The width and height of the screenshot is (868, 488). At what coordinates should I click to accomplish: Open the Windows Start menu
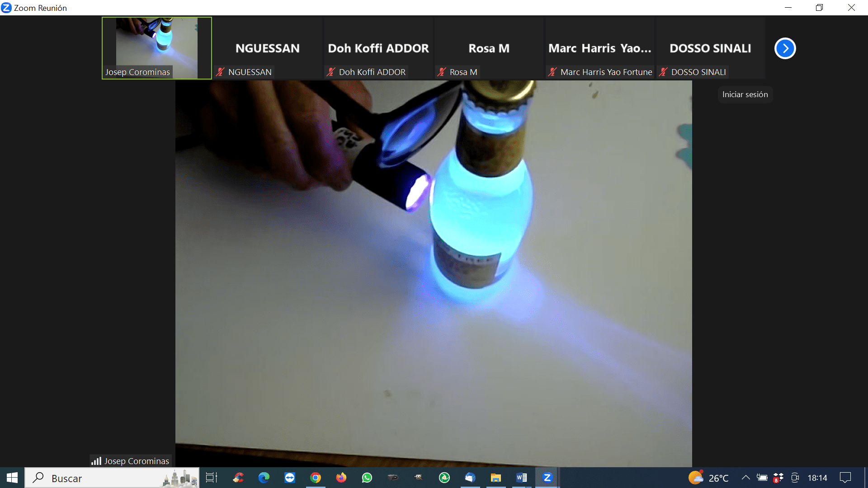click(x=12, y=478)
